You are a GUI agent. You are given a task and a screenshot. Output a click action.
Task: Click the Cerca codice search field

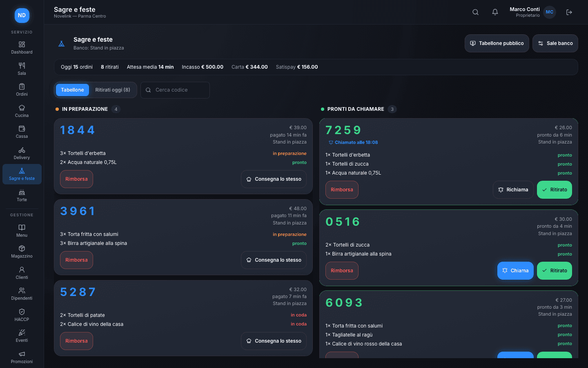click(x=175, y=90)
